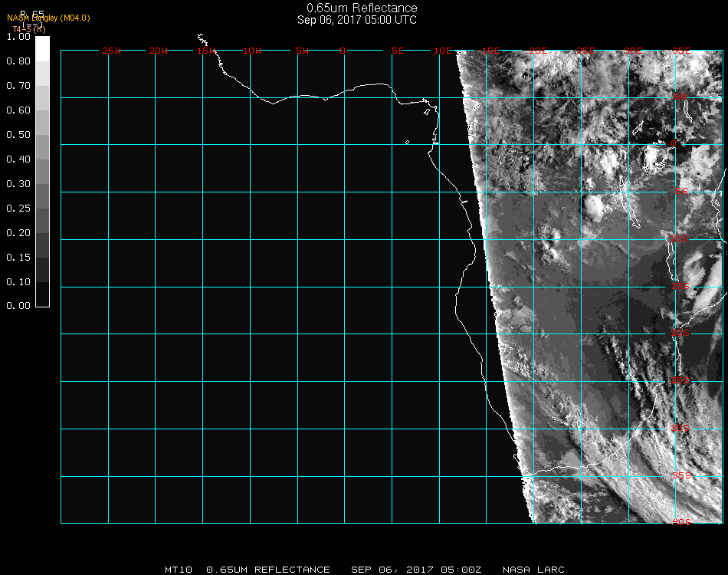Screen dimensions: 728x575
Task: Click the colorbar segment between 0.50 and 0.40
Action: tap(42, 147)
